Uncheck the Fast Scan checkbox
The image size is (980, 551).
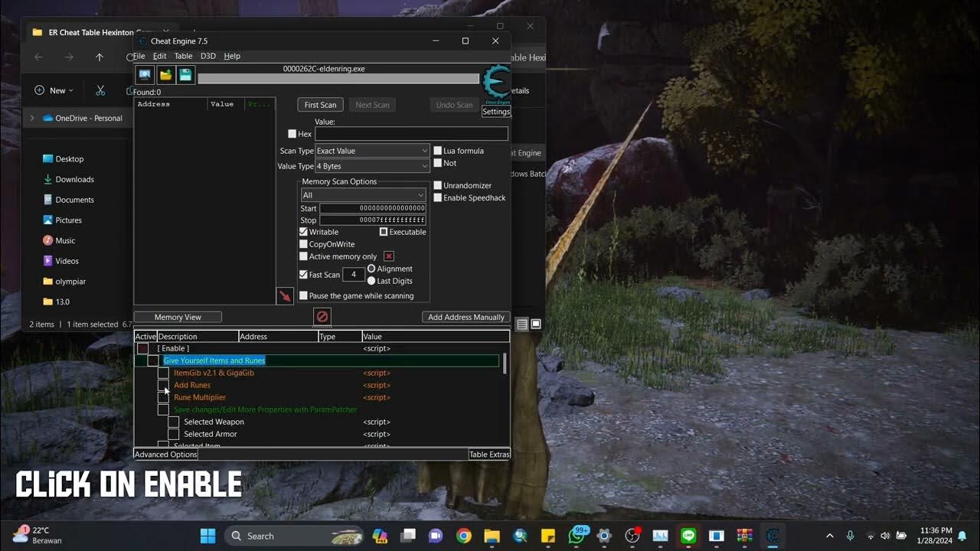[303, 275]
